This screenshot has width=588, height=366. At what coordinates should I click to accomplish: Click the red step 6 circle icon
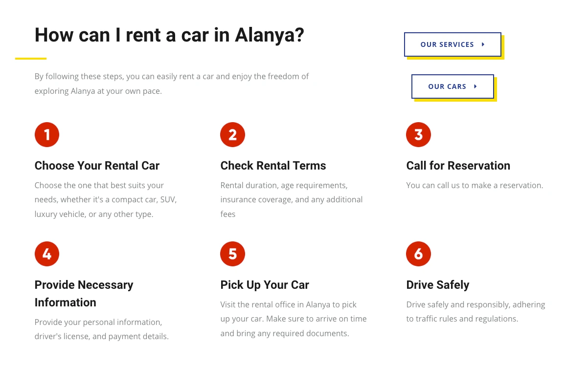pyautogui.click(x=419, y=254)
